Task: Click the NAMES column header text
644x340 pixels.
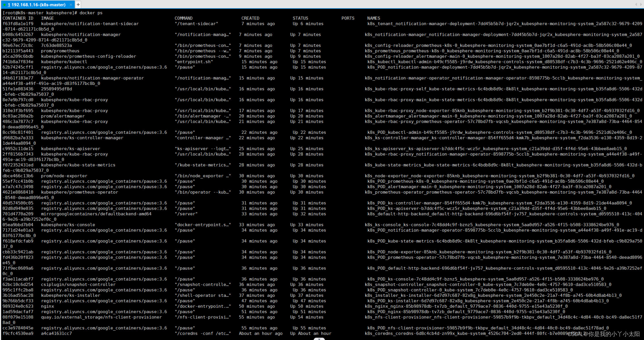Action: (373, 18)
